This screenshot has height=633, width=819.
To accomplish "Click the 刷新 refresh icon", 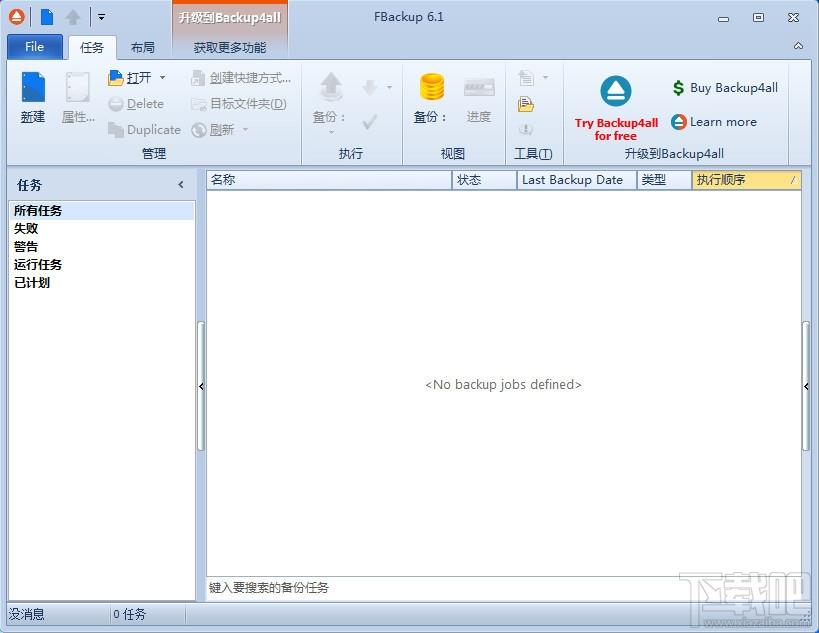I will click(199, 130).
